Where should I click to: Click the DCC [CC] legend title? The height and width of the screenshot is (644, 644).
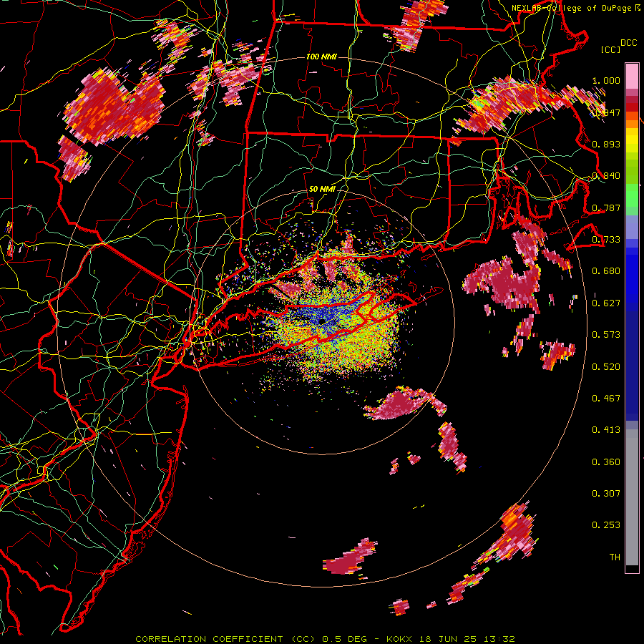click(618, 46)
